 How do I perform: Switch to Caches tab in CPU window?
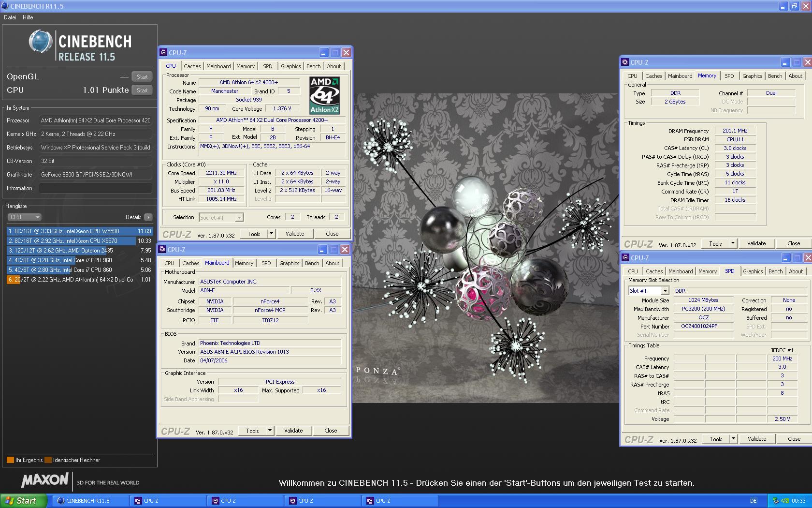pos(192,66)
